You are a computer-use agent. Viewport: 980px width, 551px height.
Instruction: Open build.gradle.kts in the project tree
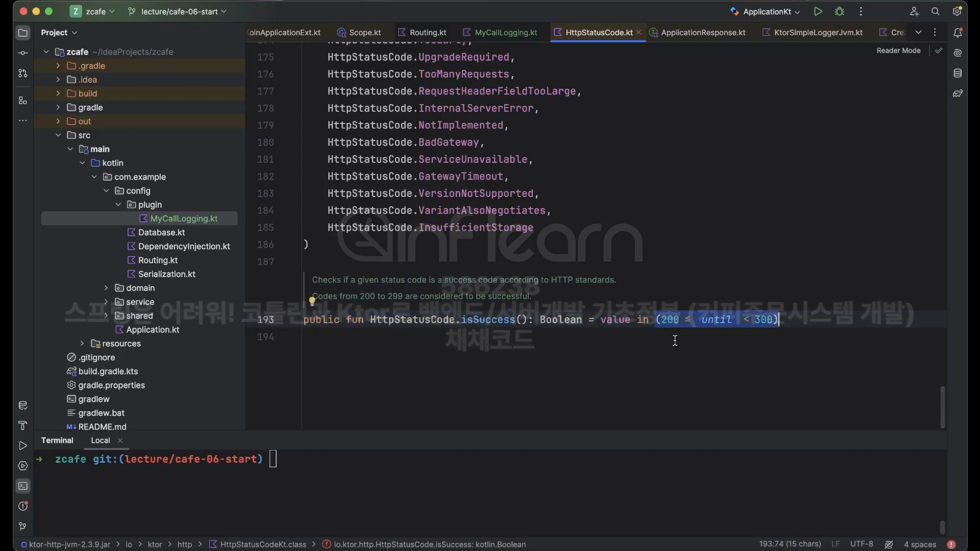click(x=108, y=371)
